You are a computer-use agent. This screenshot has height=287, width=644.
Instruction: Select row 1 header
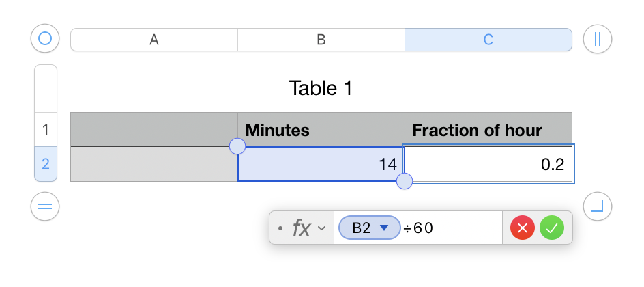(x=46, y=130)
